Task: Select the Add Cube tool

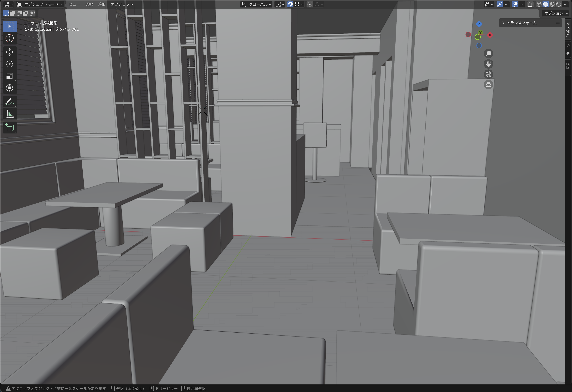Action: (10, 127)
